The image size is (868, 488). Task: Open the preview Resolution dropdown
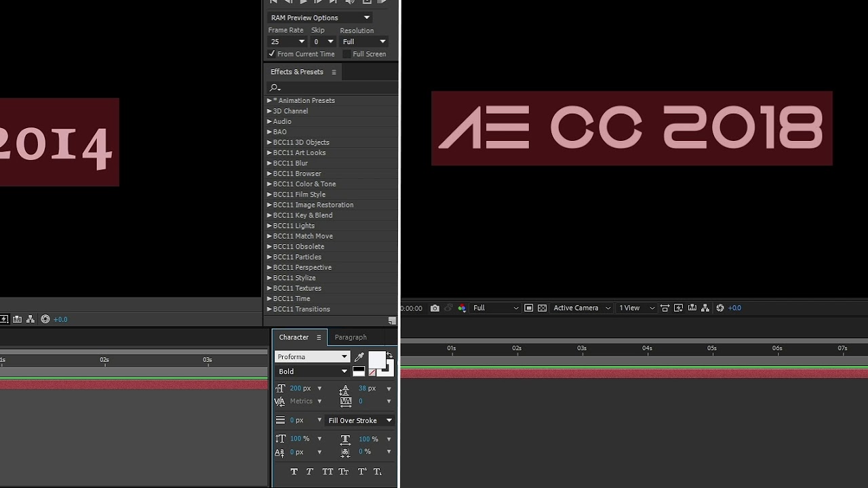click(x=363, y=41)
